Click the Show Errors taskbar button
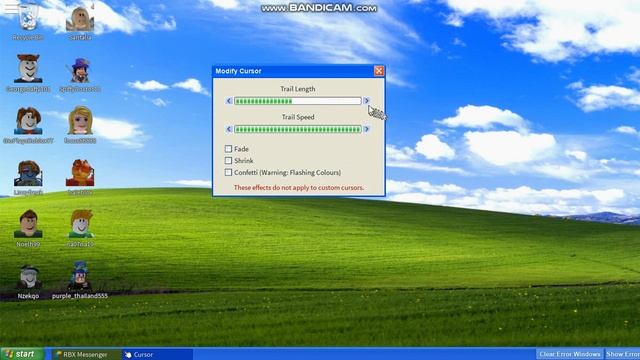640x360 pixels. pyautogui.click(x=622, y=354)
